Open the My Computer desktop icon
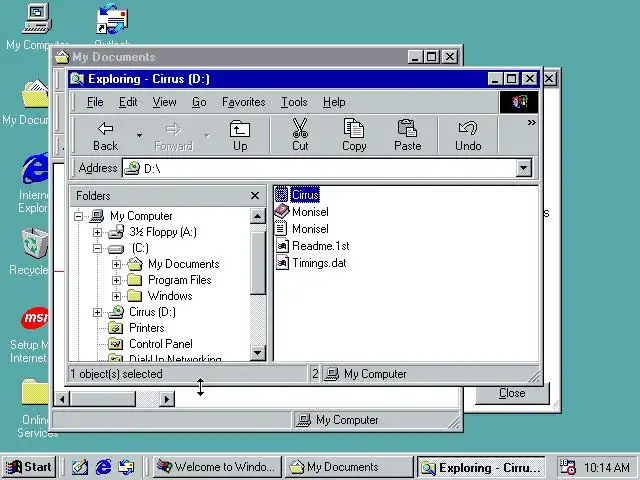The width and height of the screenshot is (640, 480). [37, 19]
